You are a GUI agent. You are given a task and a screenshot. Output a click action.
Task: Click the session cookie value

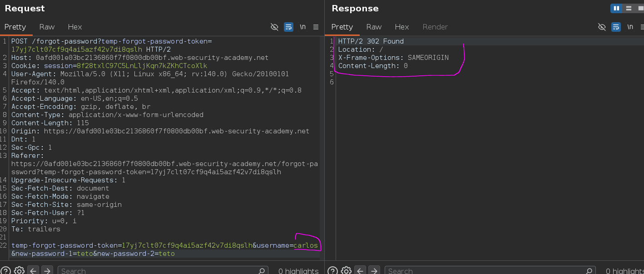(142, 66)
